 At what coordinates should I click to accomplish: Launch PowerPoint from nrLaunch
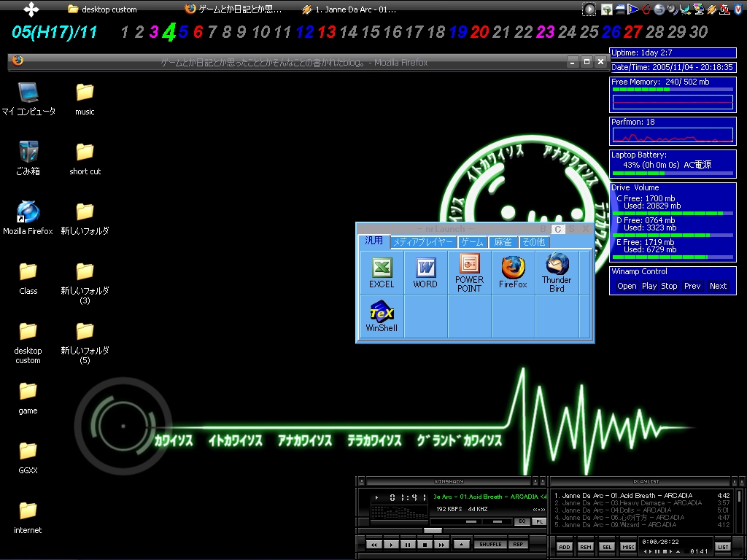tap(469, 273)
